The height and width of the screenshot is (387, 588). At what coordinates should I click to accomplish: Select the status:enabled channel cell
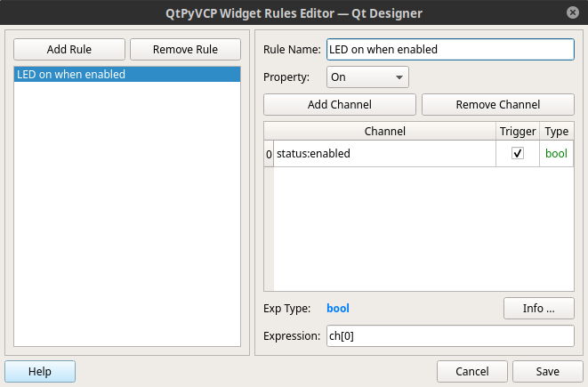coord(385,153)
